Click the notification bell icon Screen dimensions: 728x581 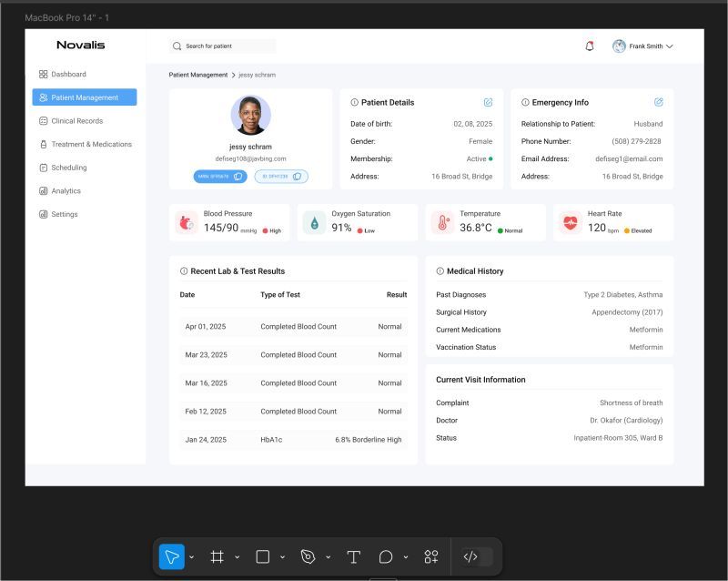[x=590, y=46]
